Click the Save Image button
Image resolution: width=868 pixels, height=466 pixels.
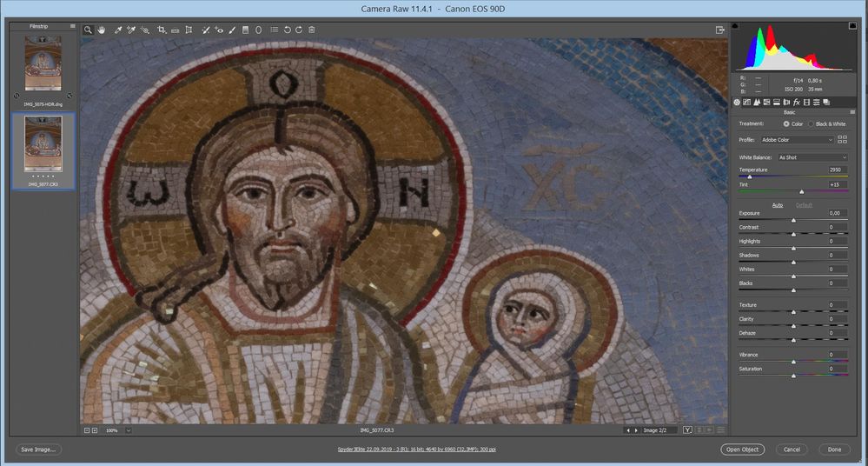click(38, 449)
